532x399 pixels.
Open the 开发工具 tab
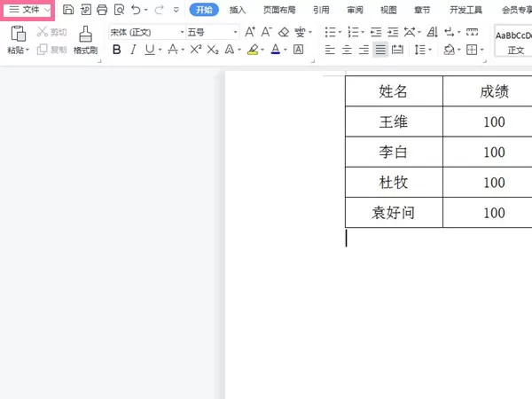click(x=465, y=10)
